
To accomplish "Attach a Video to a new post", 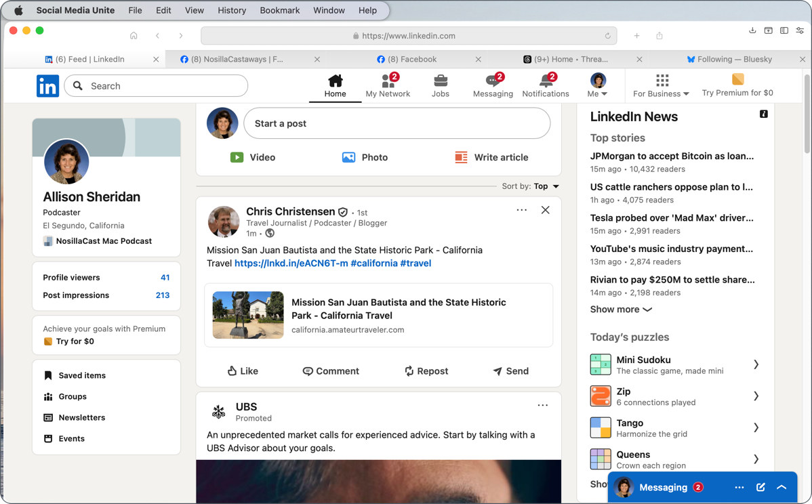I will coord(253,157).
